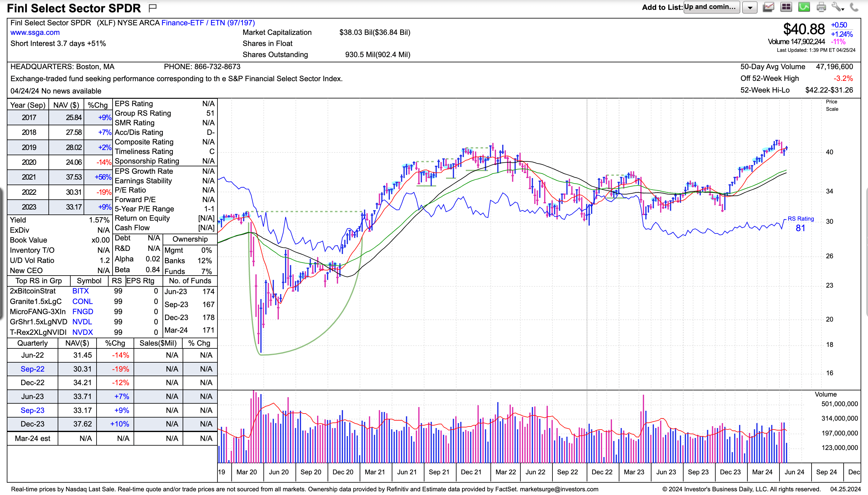
Task: Click the current price $40.88
Action: [804, 29]
